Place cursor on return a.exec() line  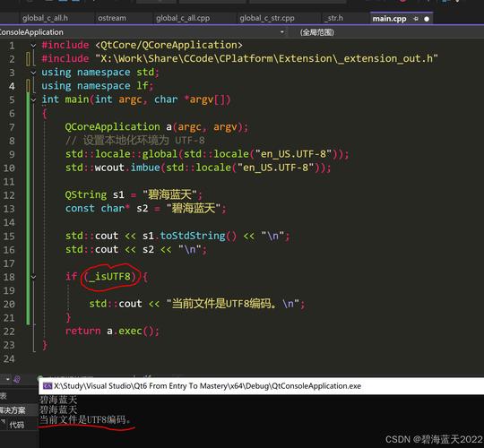[x=112, y=331]
